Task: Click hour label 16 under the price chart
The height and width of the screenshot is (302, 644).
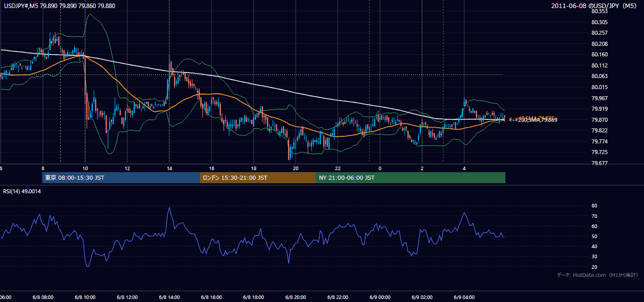Action: (212, 168)
